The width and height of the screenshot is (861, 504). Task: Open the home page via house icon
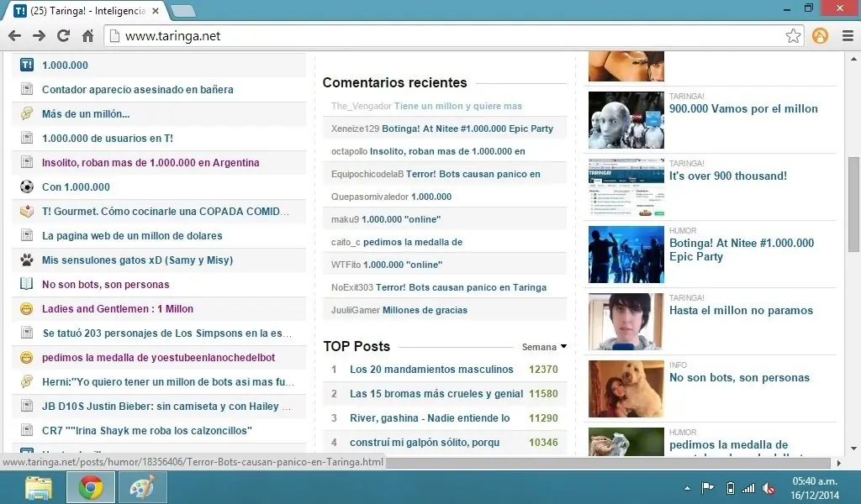click(87, 36)
